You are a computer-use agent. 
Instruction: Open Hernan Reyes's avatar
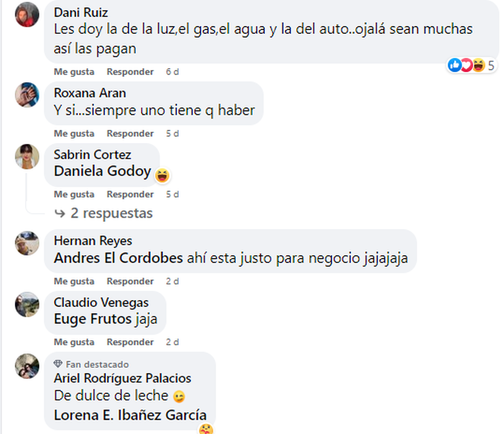(27, 243)
